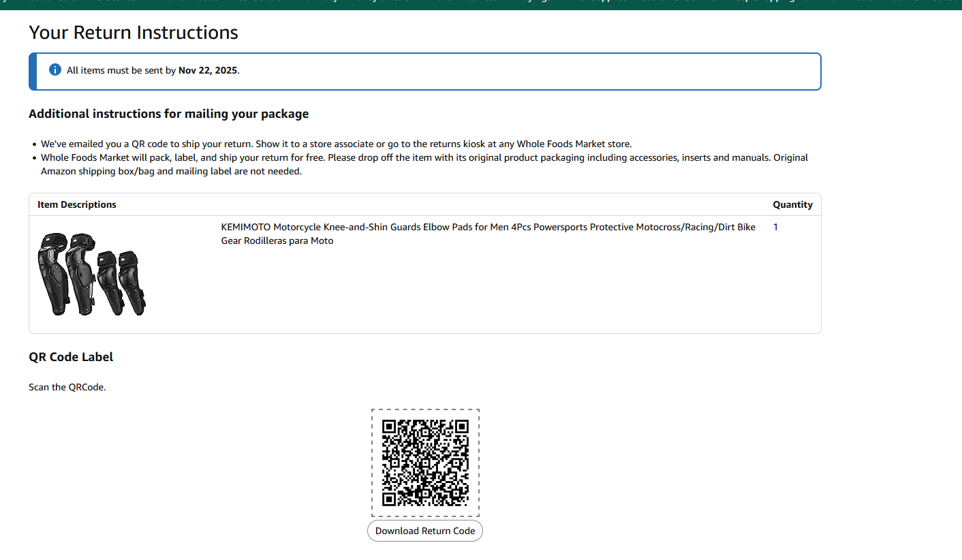
Task: Click the first bullet about emailed QR code
Action: pyautogui.click(x=336, y=144)
